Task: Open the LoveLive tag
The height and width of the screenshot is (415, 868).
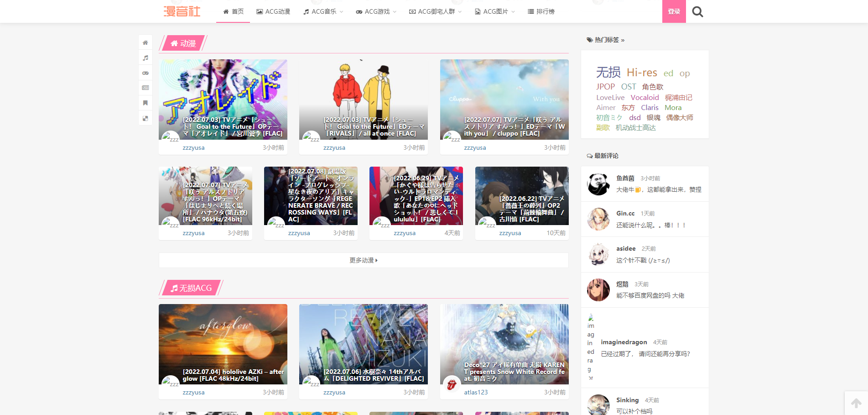Action: (x=610, y=98)
